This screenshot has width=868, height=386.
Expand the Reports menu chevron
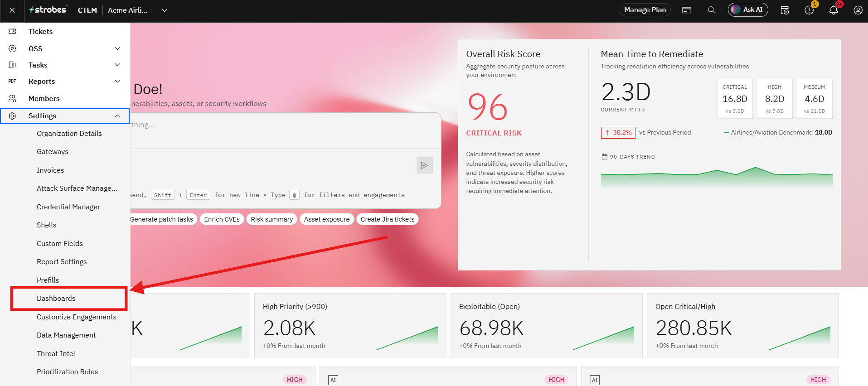click(x=117, y=81)
